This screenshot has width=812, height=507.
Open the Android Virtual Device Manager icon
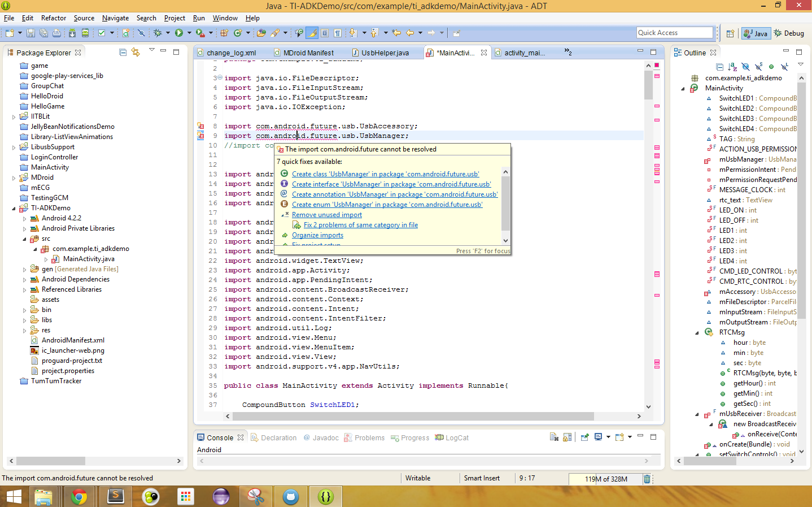coord(85,33)
